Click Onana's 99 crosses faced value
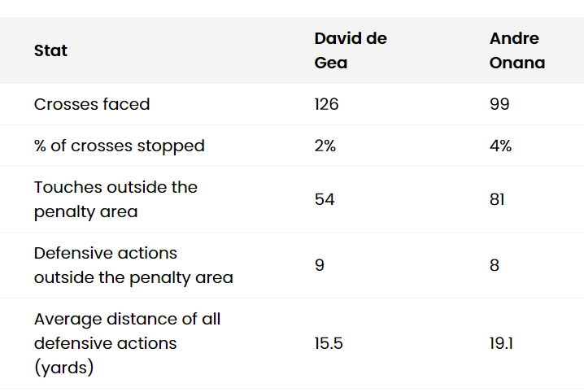Viewport: 584px width, 392px height. (x=499, y=104)
